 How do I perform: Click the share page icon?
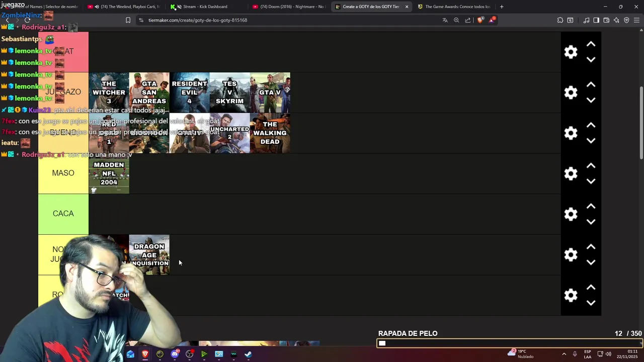[x=468, y=20]
